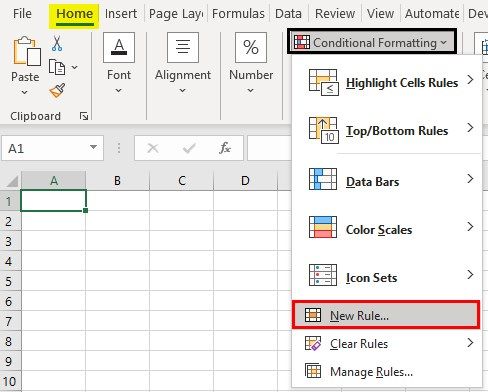
Task: Click the Data Bars icon
Action: pyautogui.click(x=323, y=179)
